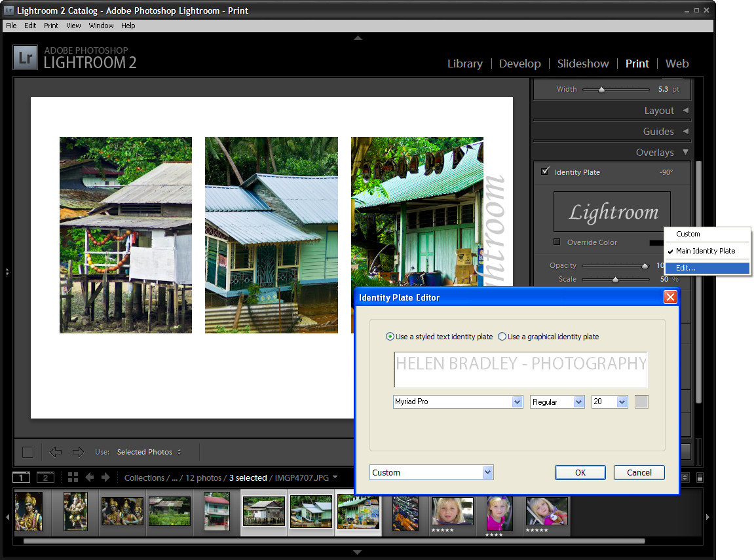Choose Main Identity Plate in popup
This screenshot has height=560, width=754.
[x=707, y=250]
